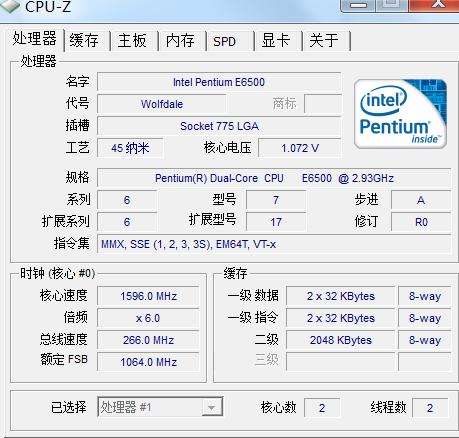Click the 扩展型号 value 17

(276, 222)
